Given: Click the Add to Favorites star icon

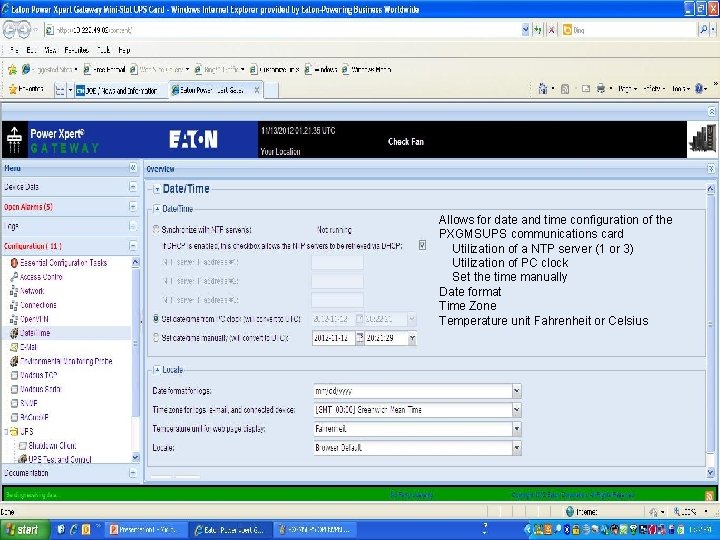Looking at the screenshot, I should click(12, 69).
